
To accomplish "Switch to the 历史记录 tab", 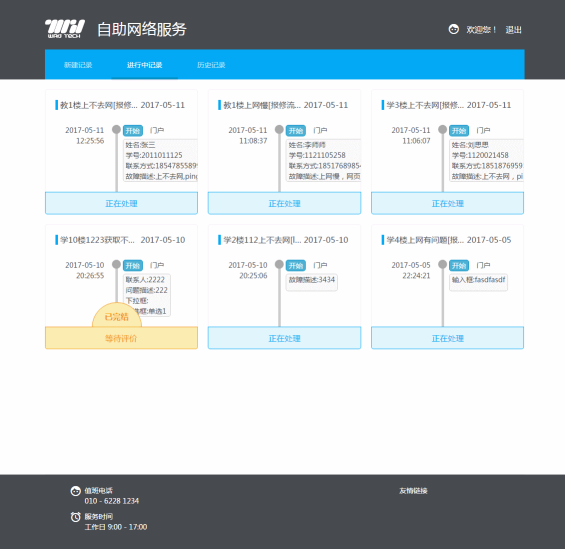I will [x=211, y=65].
